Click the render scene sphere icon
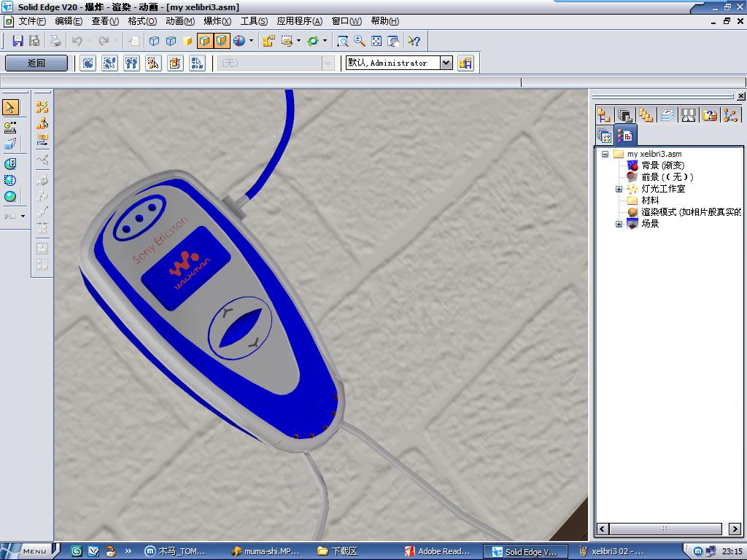 coord(10,196)
